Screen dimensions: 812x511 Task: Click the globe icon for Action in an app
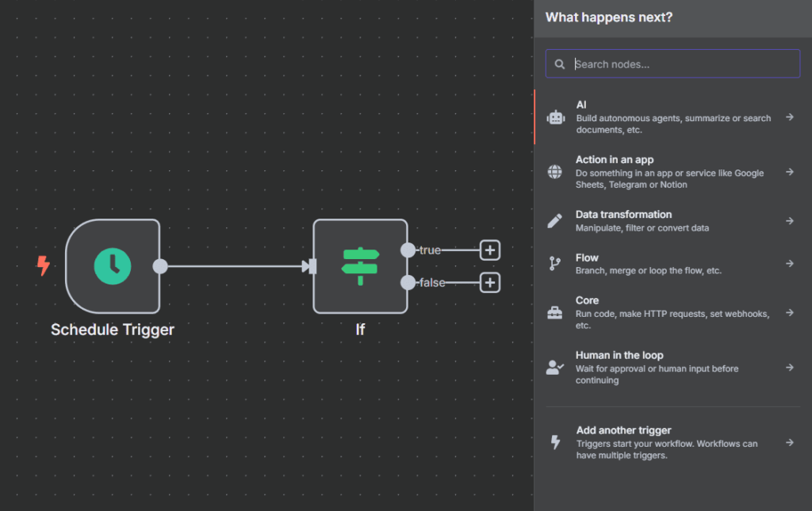554,172
